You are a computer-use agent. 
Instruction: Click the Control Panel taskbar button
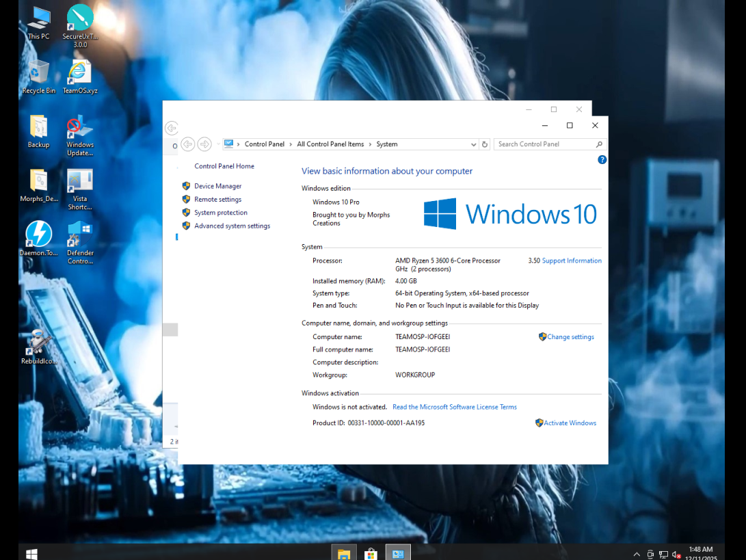[x=398, y=554]
